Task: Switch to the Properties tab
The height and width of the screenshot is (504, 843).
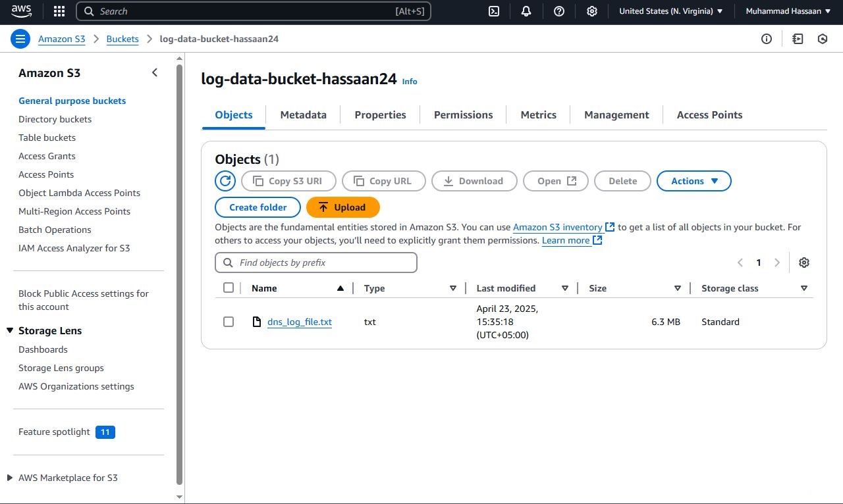Action: point(381,114)
